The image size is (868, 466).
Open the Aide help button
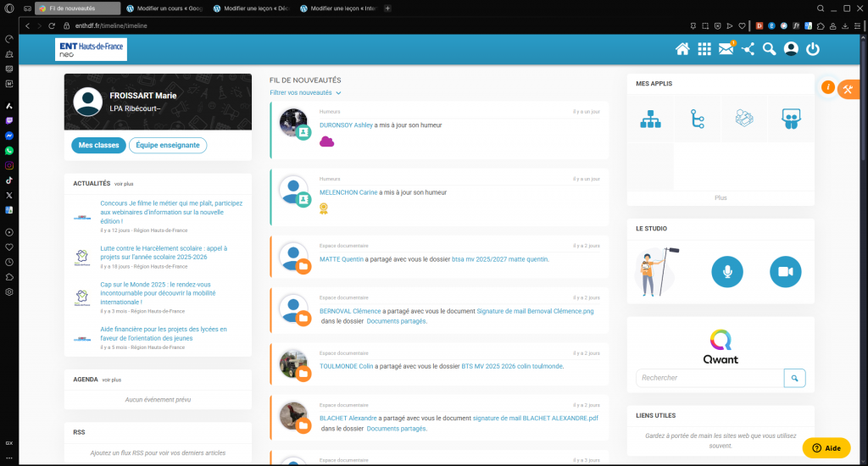tap(826, 447)
